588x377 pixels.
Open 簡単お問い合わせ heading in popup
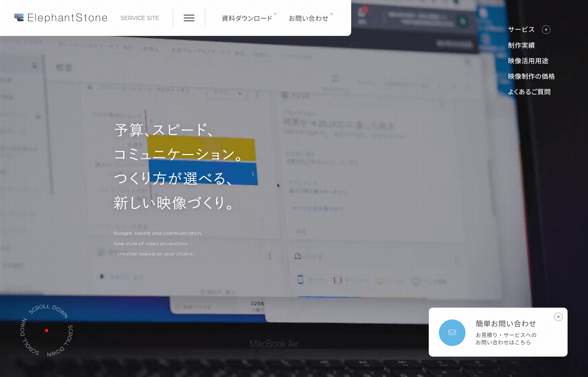(x=506, y=324)
